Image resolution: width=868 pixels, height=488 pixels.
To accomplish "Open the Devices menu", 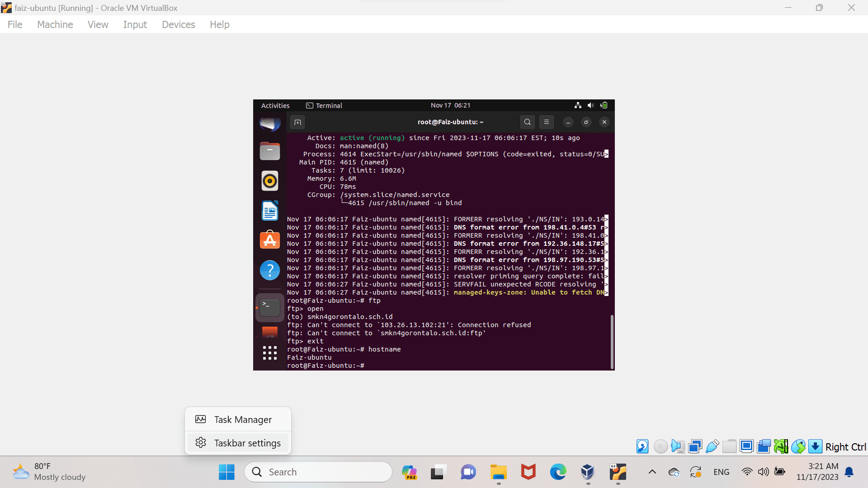I will click(179, 24).
